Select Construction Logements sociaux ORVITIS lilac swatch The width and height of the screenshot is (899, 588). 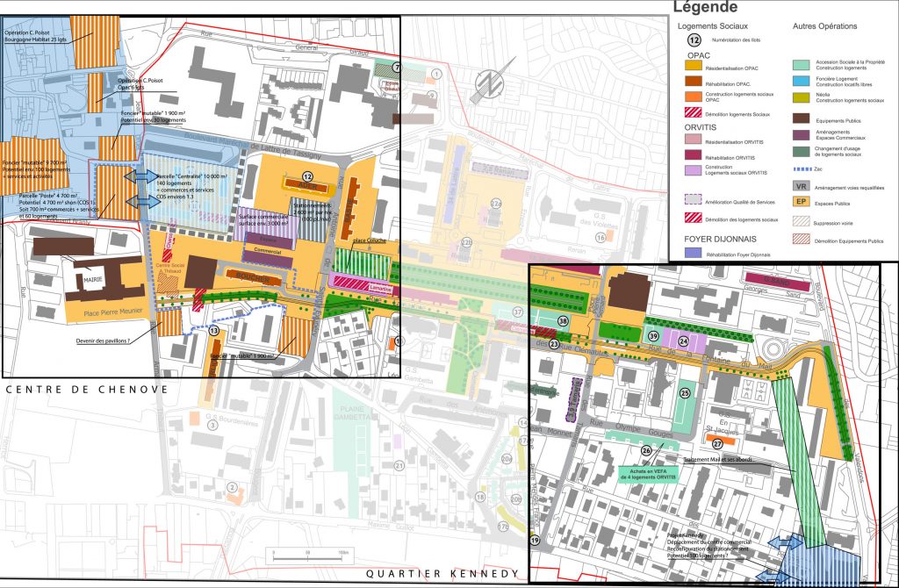pos(694,170)
